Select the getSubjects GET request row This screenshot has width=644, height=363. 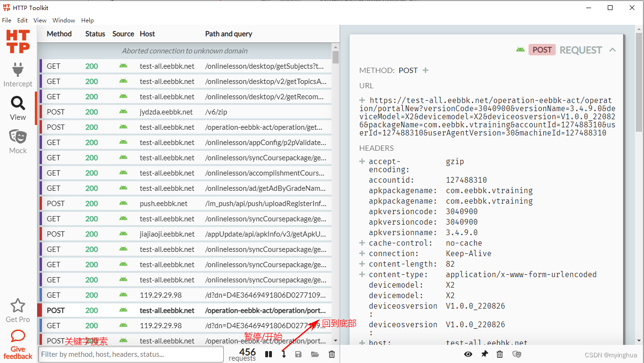click(186, 66)
